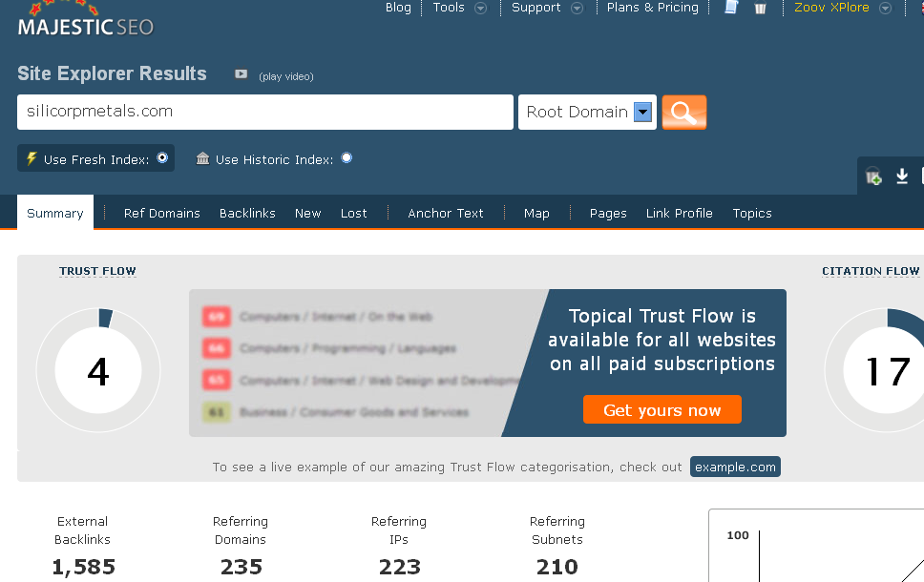Open the example.com link
Screen dimensions: 924x582
pos(735,467)
